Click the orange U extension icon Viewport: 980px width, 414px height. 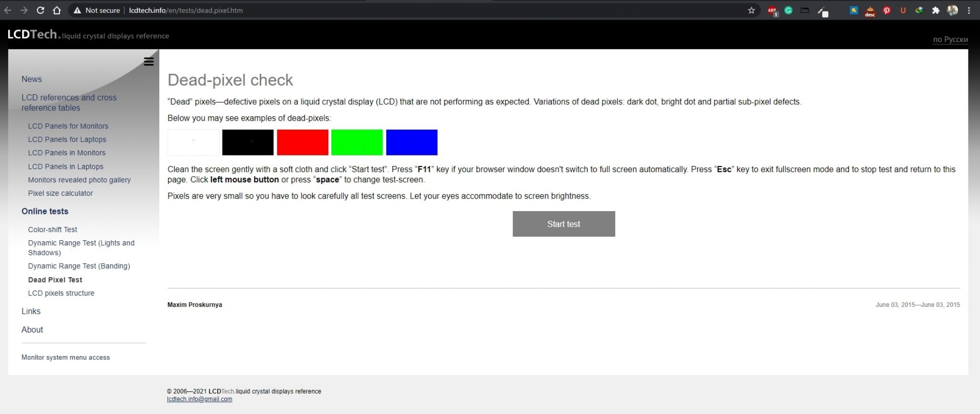pos(903,10)
